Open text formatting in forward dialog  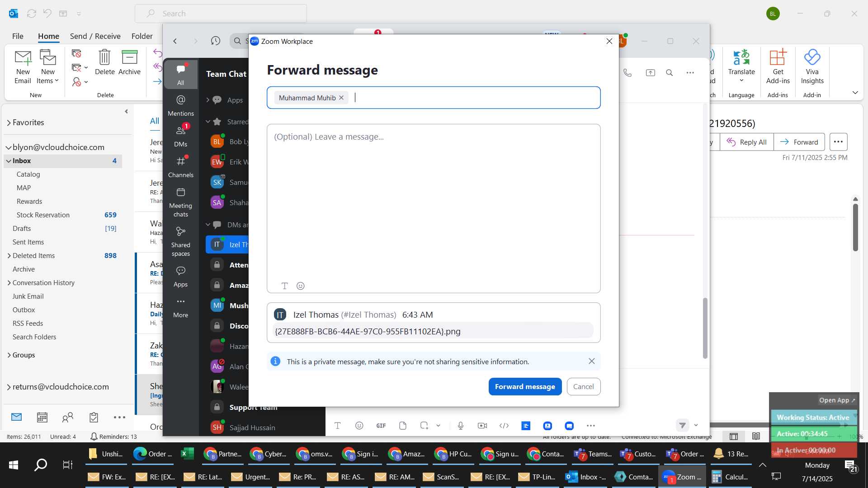coord(284,286)
